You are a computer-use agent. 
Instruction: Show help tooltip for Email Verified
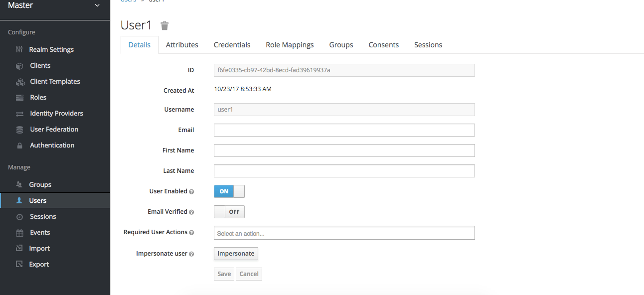pyautogui.click(x=191, y=212)
